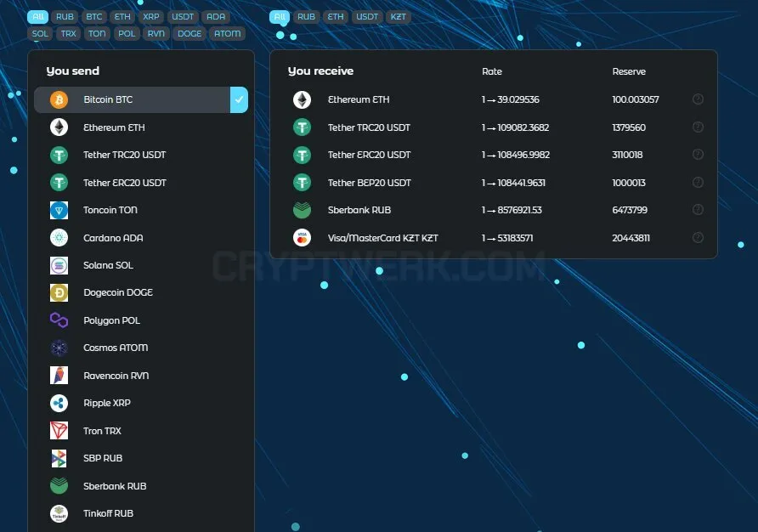Filter receive currencies by ETH

pos(336,16)
